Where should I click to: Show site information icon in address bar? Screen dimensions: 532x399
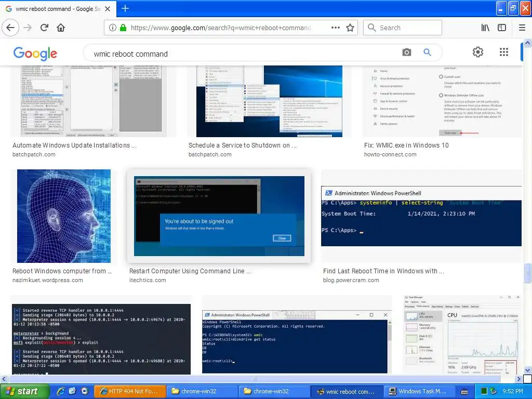coord(113,28)
